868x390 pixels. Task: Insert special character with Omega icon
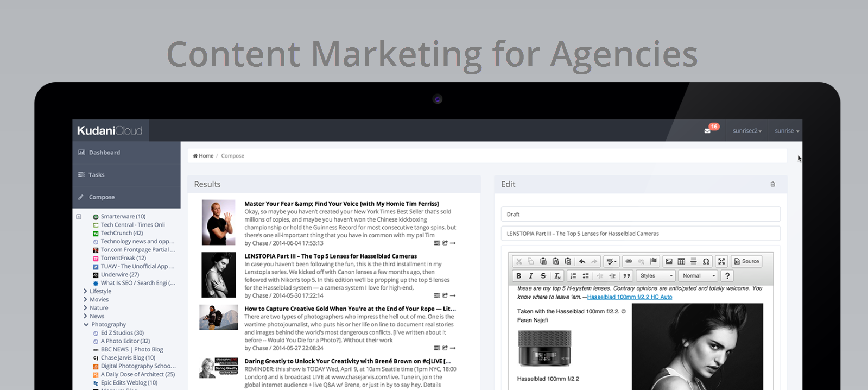[x=706, y=261]
